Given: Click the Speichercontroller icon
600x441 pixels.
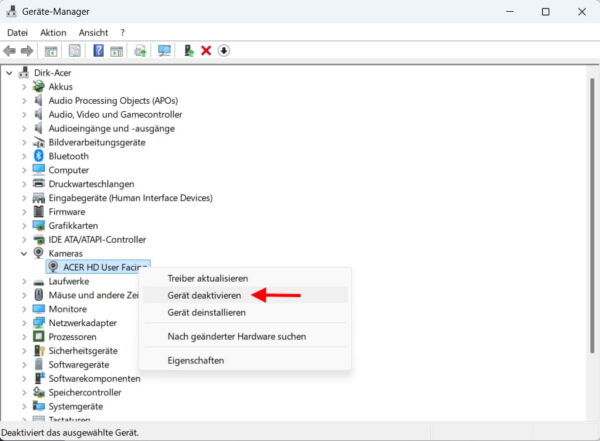Looking at the screenshot, I should point(39,392).
